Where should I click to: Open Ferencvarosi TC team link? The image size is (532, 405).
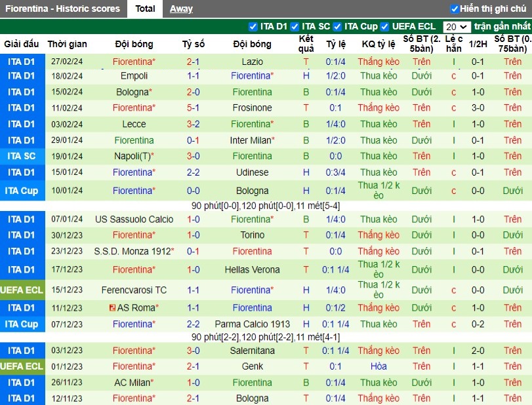tap(134, 290)
